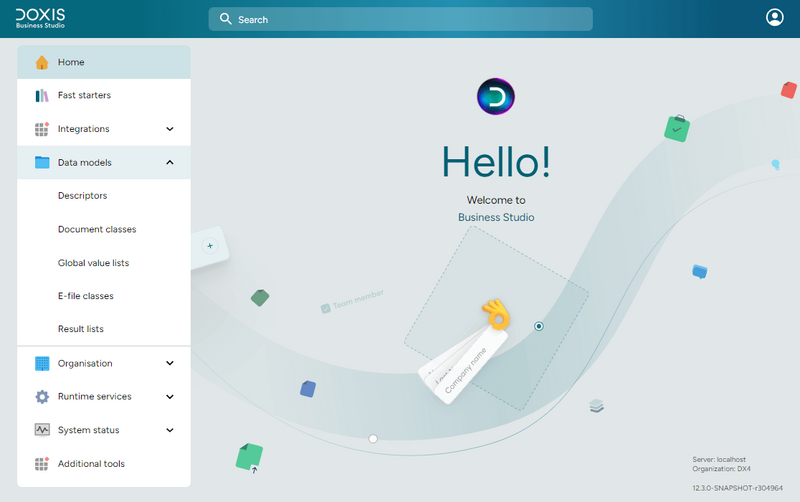Click the Home house icon

42,62
